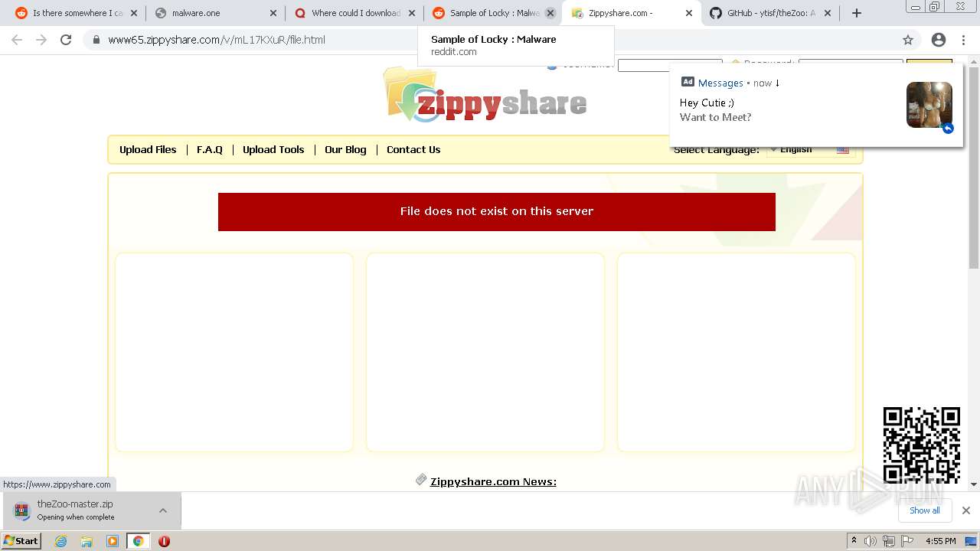
Task: Click the Zippyshare logo
Action: pyautogui.click(x=485, y=95)
